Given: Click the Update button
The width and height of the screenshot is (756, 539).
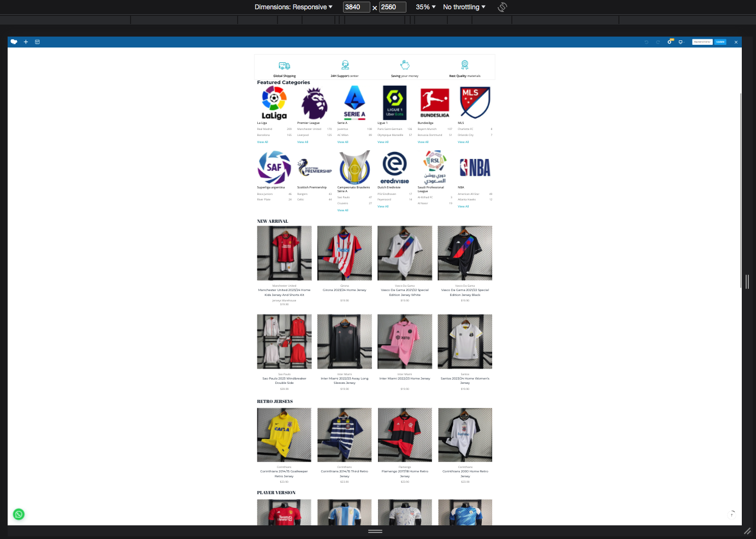Looking at the screenshot, I should [720, 42].
